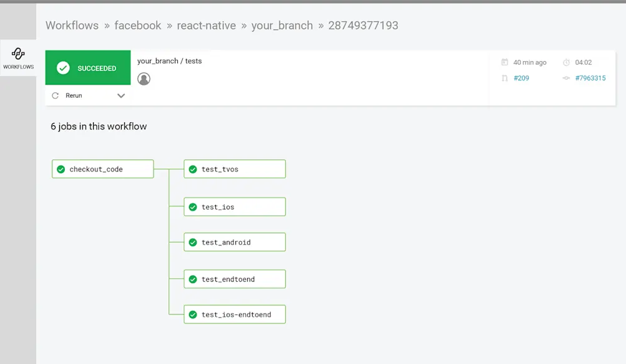View commit #7963315
Image resolution: width=626 pixels, height=364 pixels.
(589, 78)
